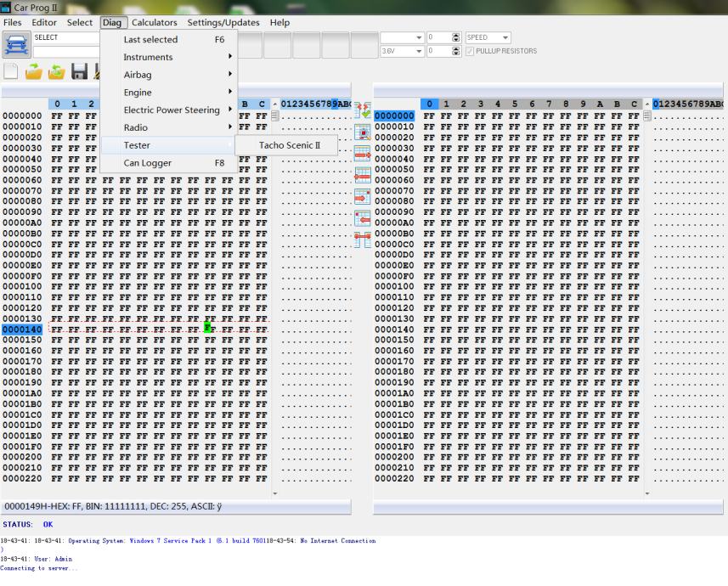Select Can Logger in the Diag menu
728x586 pixels.
tap(147, 163)
